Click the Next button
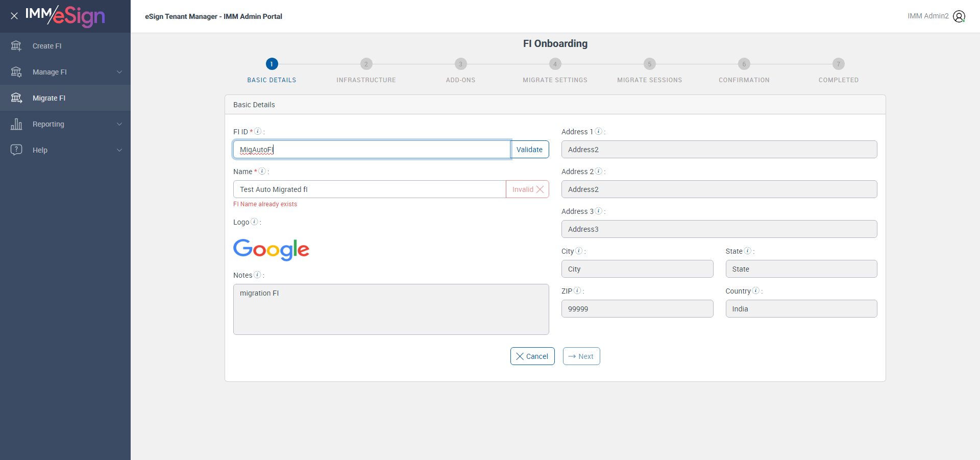Viewport: 980px width, 460px height. click(x=581, y=356)
